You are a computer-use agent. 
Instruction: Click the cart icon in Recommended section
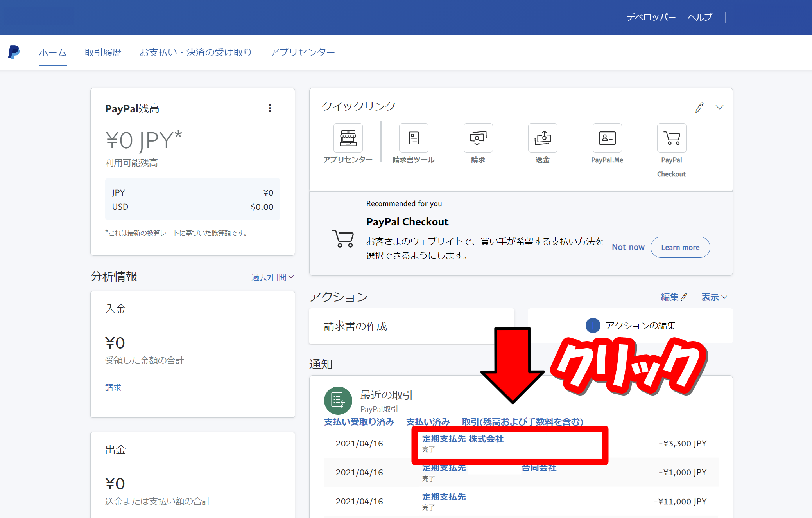pos(343,238)
